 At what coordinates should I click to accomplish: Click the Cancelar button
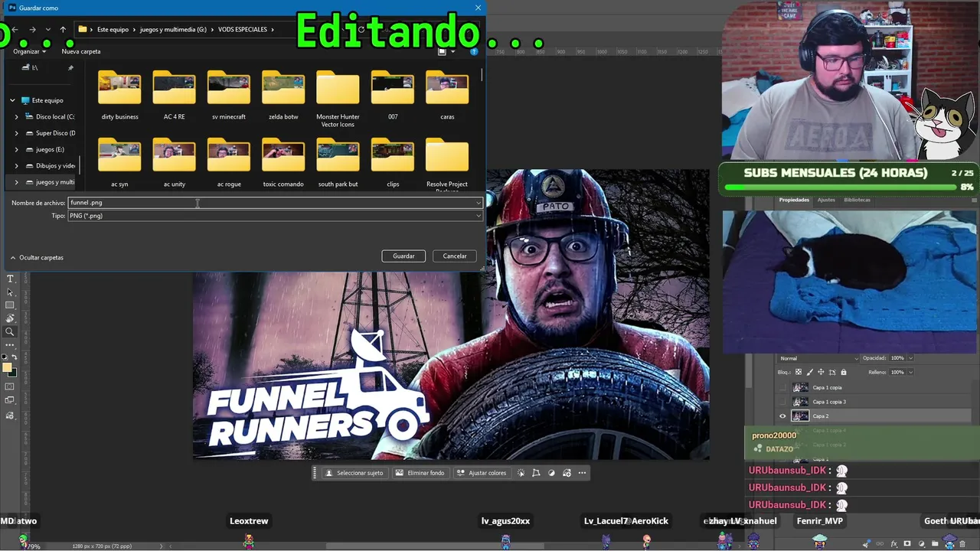click(455, 256)
